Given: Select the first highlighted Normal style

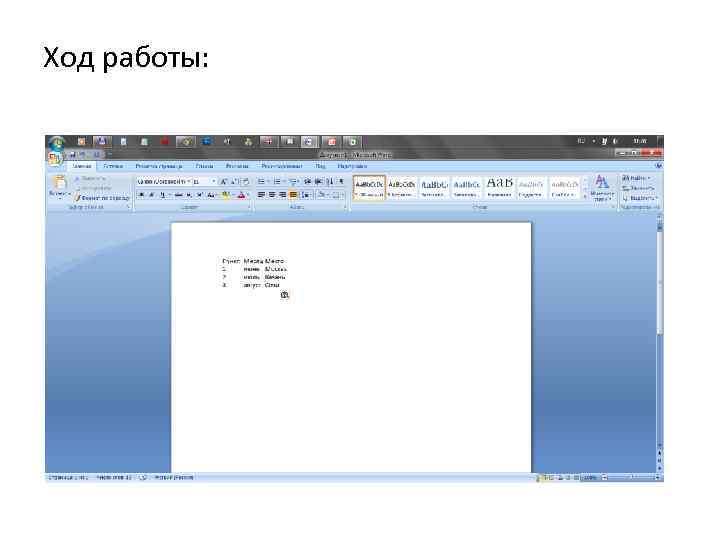Looking at the screenshot, I should (x=369, y=188).
